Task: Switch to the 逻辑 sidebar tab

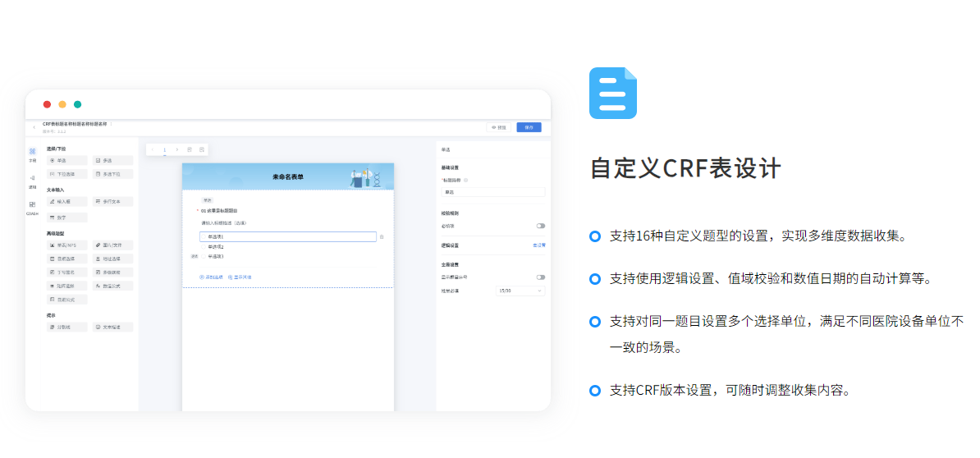Action: click(x=32, y=181)
